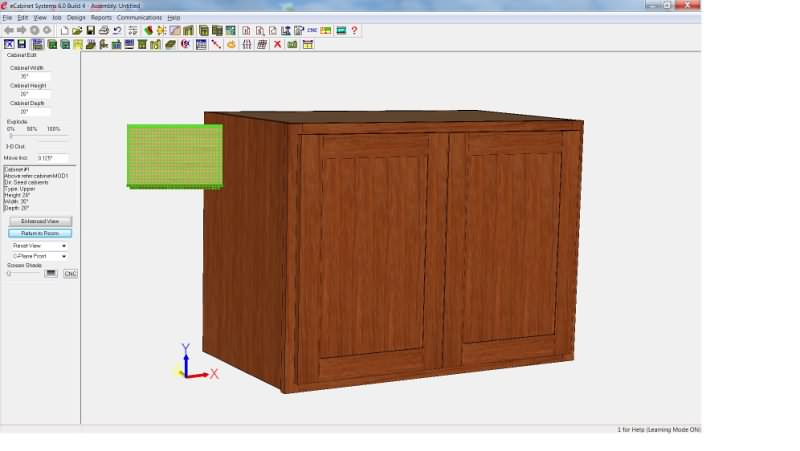Click the yellow table icon at second toolbar end
800x451 pixels.
pyautogui.click(x=308, y=44)
